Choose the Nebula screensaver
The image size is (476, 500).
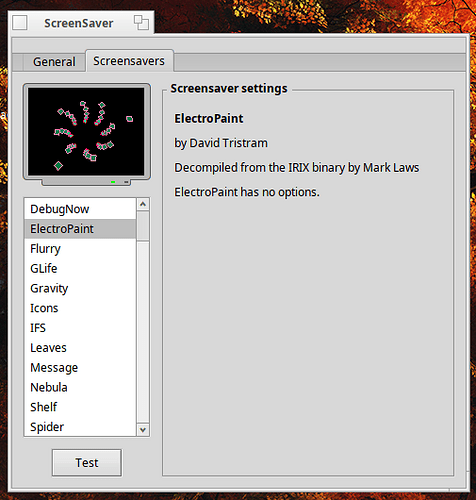pos(80,387)
